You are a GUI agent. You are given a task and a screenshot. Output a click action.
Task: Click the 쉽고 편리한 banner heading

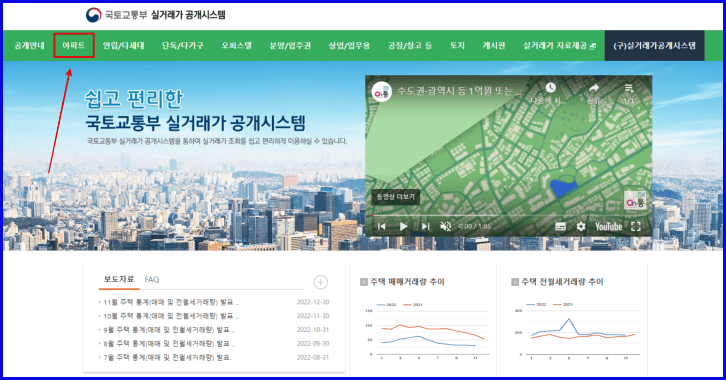134,99
